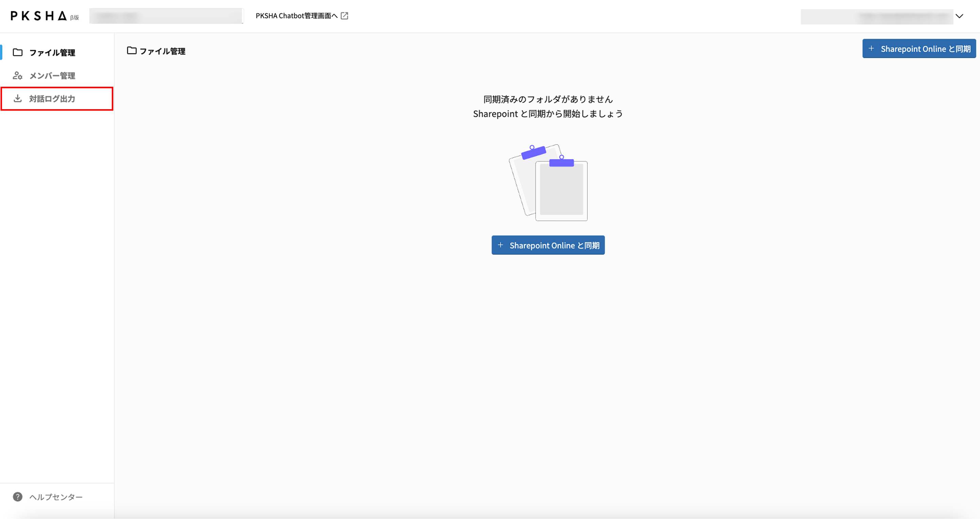Click the β版 label next to the logo
The image size is (980, 519).
click(x=75, y=17)
